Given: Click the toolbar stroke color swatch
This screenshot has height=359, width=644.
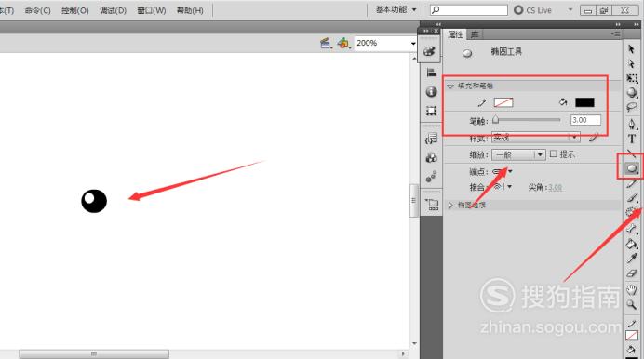Looking at the screenshot, I should coord(632,335).
